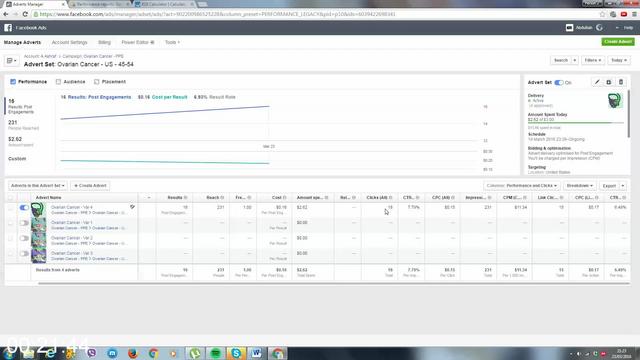Screen dimensions: 640x360
Task: Open Spotify from the taskbar
Action: click(x=216, y=353)
